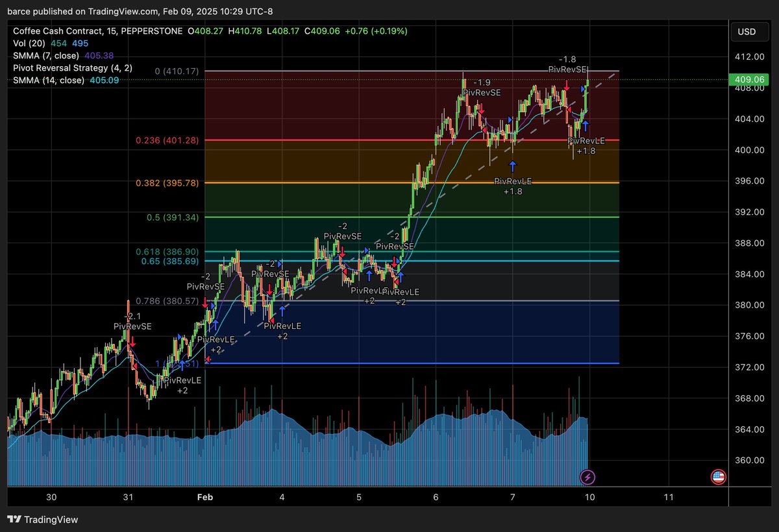Click date 30 on time axis

coord(51,498)
